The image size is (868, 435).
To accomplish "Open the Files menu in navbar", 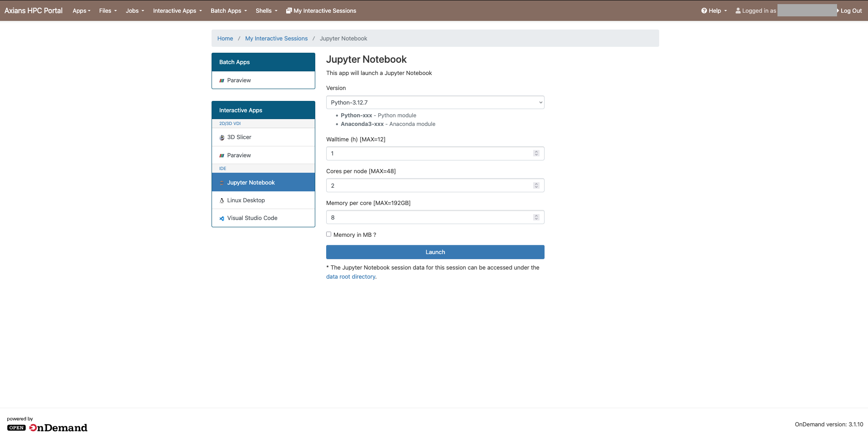I will [x=108, y=11].
